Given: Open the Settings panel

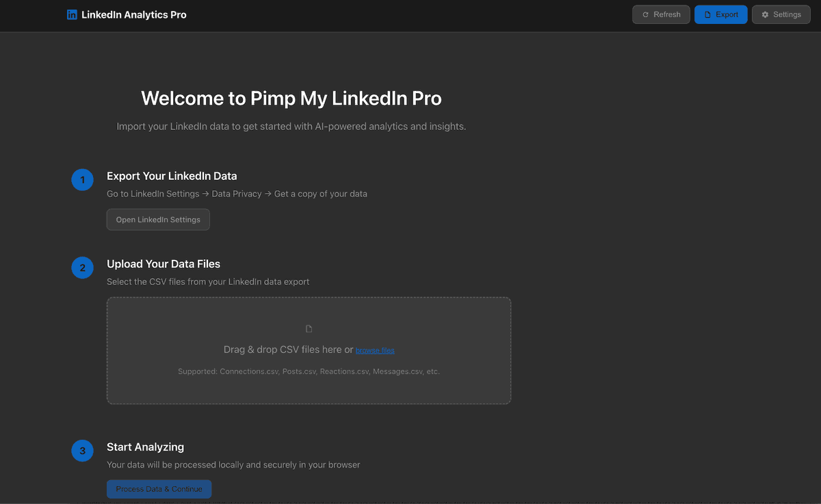Looking at the screenshot, I should tap(781, 14).
